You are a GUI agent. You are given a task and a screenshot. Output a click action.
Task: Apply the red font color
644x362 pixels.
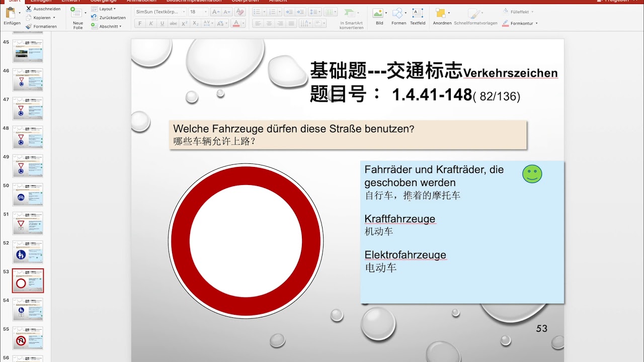pyautogui.click(x=236, y=23)
